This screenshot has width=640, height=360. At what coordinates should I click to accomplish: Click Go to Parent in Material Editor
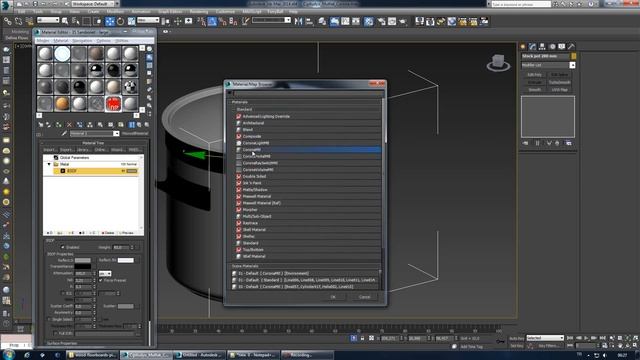click(139, 124)
